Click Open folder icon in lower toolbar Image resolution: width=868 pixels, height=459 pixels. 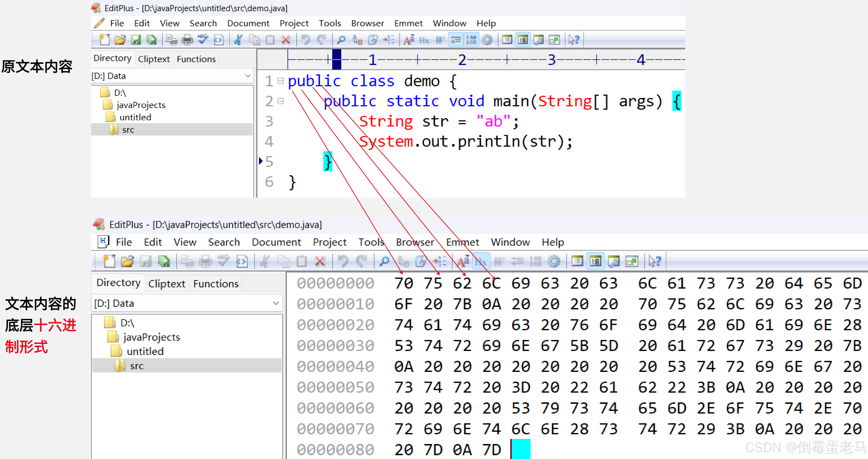point(127,261)
